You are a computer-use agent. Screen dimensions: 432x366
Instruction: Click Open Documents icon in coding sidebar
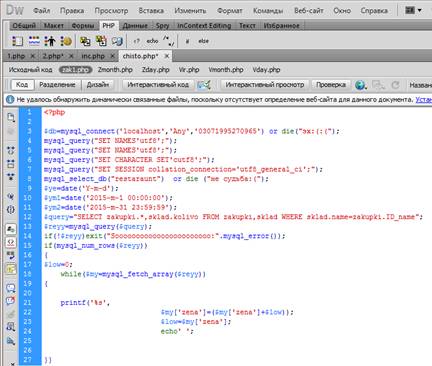(11, 117)
